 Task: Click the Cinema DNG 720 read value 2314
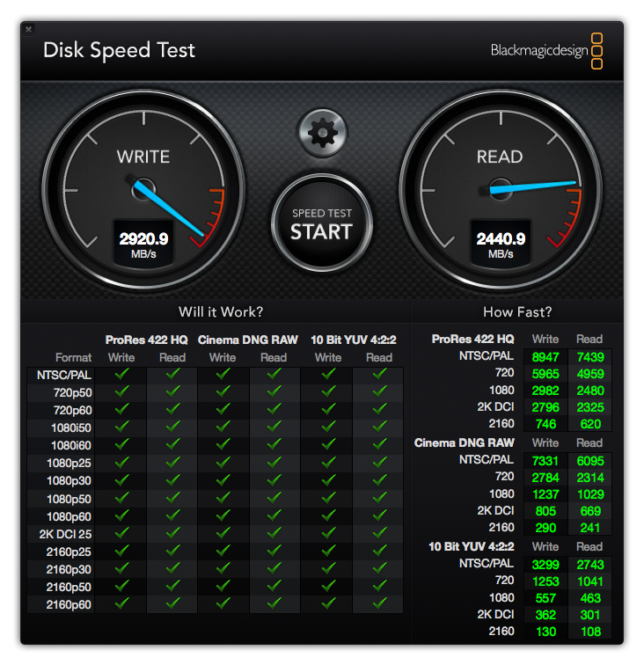pyautogui.click(x=590, y=478)
